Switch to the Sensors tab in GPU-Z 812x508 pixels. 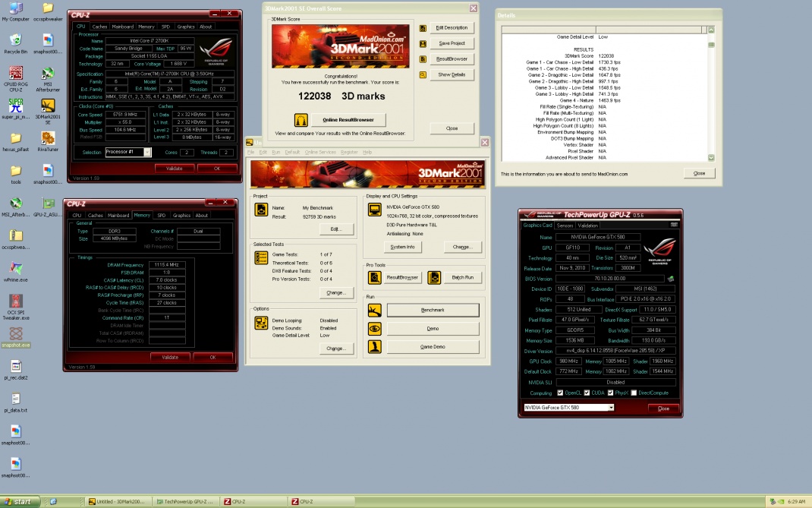(x=565, y=226)
